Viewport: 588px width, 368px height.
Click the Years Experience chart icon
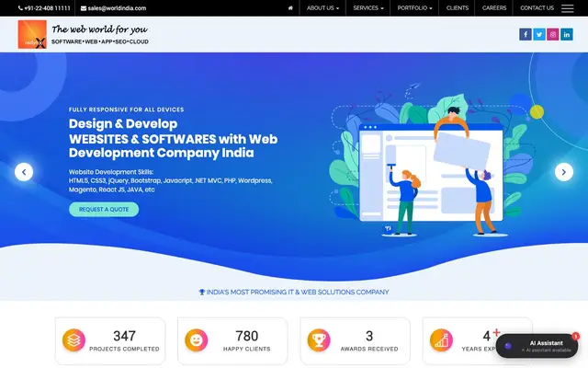pos(441,340)
